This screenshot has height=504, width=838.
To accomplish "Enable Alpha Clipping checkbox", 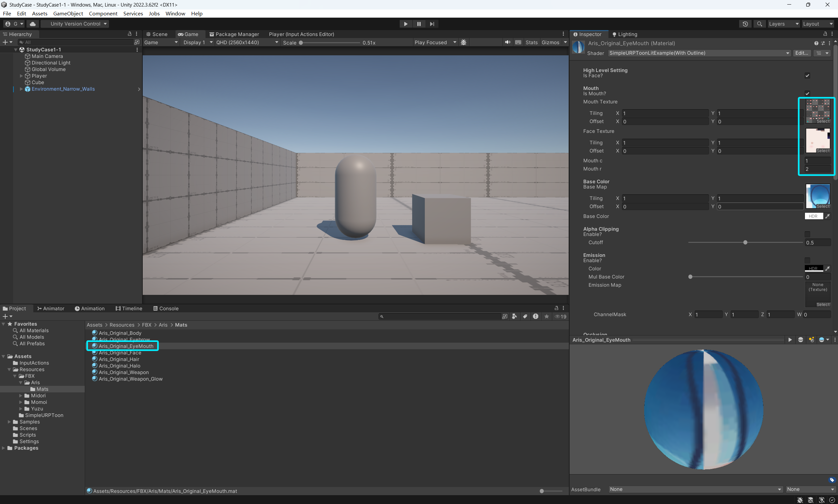I will [807, 234].
